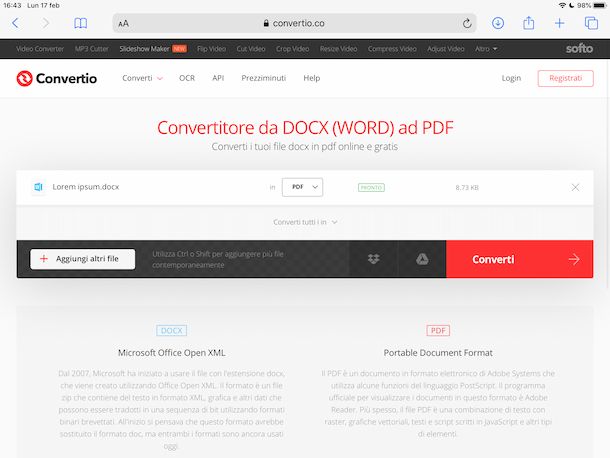Select the Lorem ipsum.docx file name
Screen dimensions: 610x458
pos(86,187)
